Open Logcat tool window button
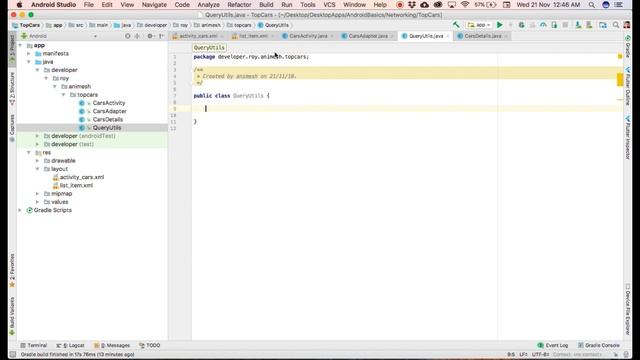 point(71,345)
